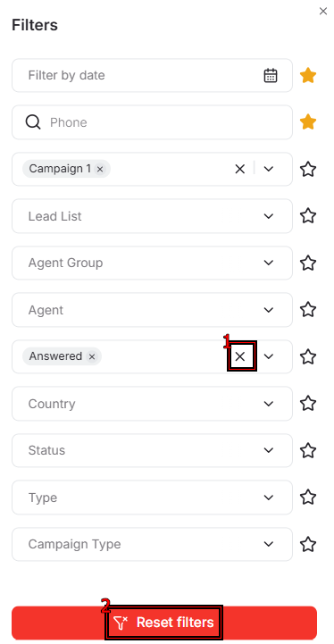Remove the Campaign 1 tag
This screenshot has width=334, height=644.
point(99,169)
